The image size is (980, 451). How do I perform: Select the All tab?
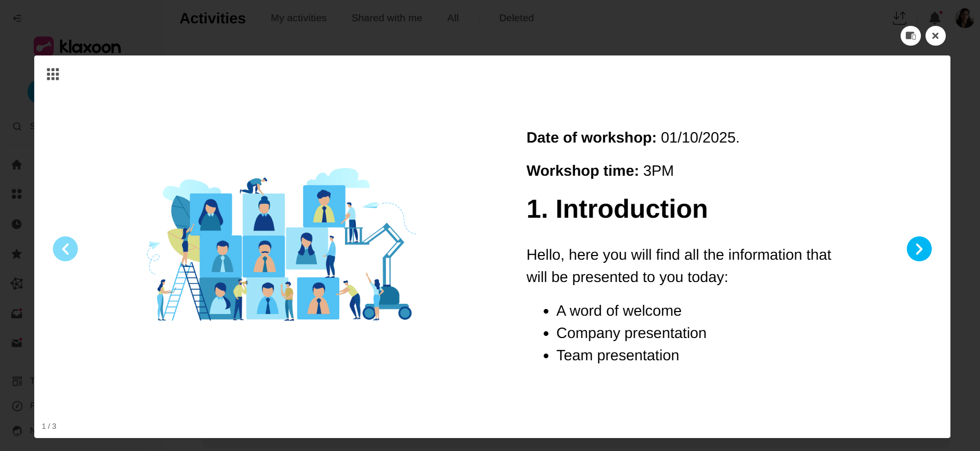pos(453,18)
